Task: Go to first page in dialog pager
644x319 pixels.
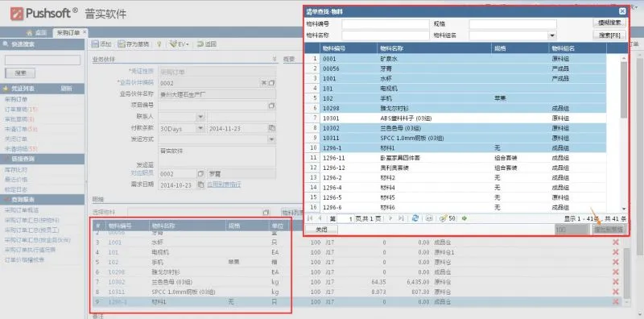Action: (310, 218)
